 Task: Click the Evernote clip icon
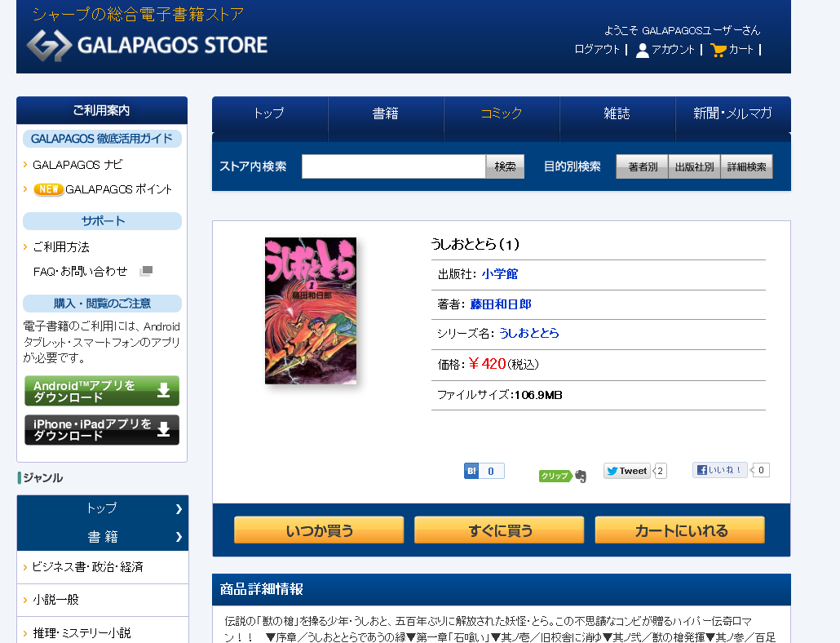(x=581, y=476)
